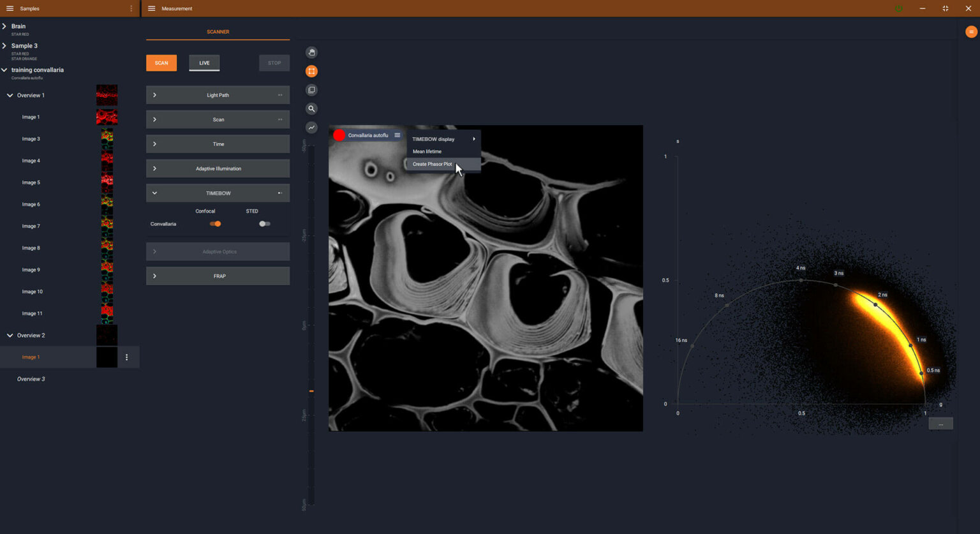Open the Samples panel hamburger menu

pos(10,8)
